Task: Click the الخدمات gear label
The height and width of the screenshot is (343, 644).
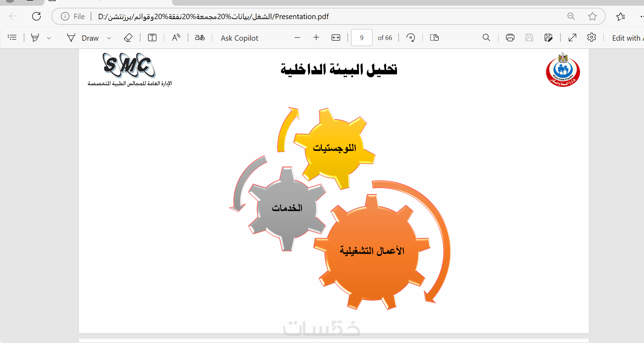Action: (287, 208)
